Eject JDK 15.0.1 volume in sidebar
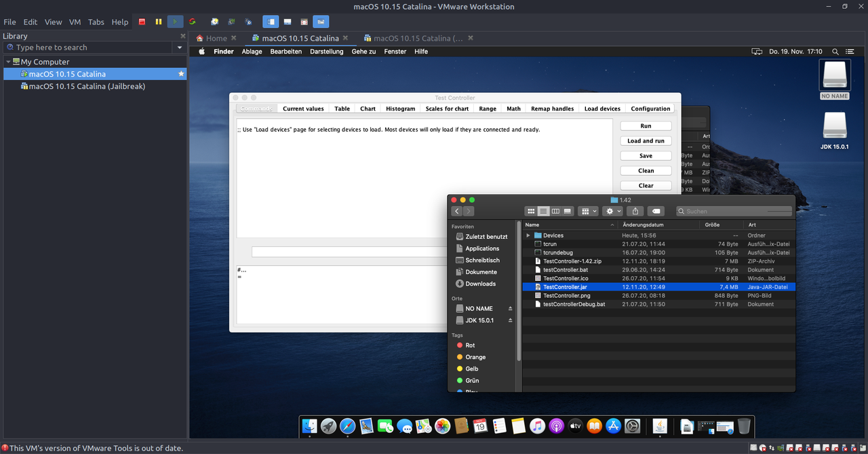The image size is (868, 454). pyautogui.click(x=511, y=320)
